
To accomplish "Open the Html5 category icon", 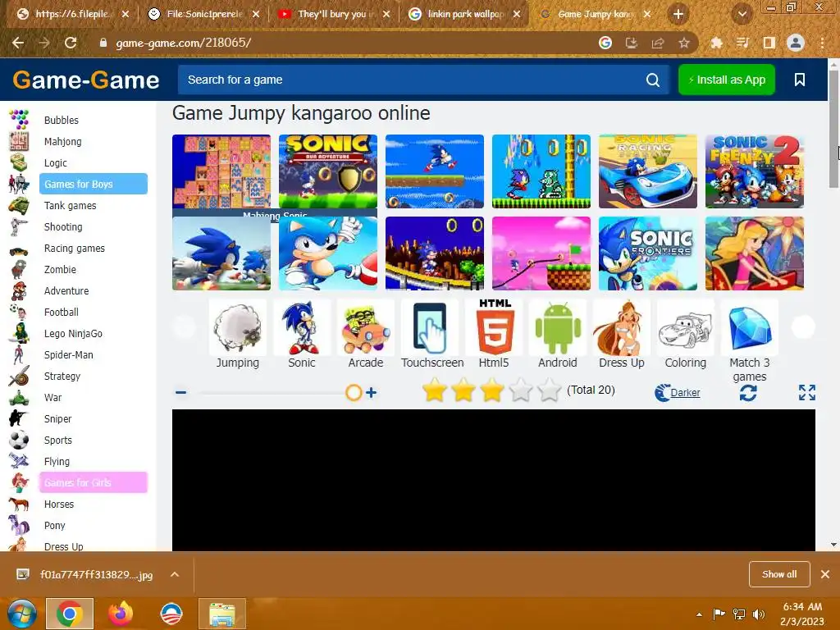I will [494, 327].
